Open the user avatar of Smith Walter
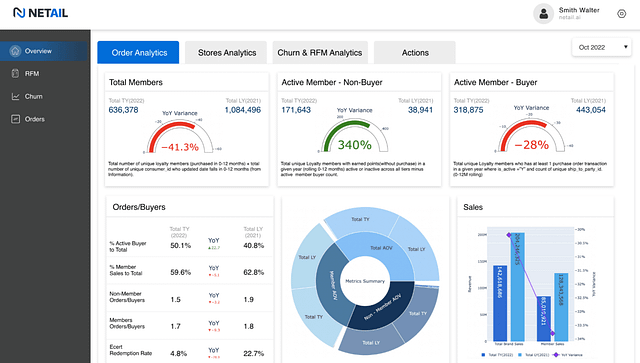Viewport: 640px width, 363px height. pyautogui.click(x=543, y=14)
